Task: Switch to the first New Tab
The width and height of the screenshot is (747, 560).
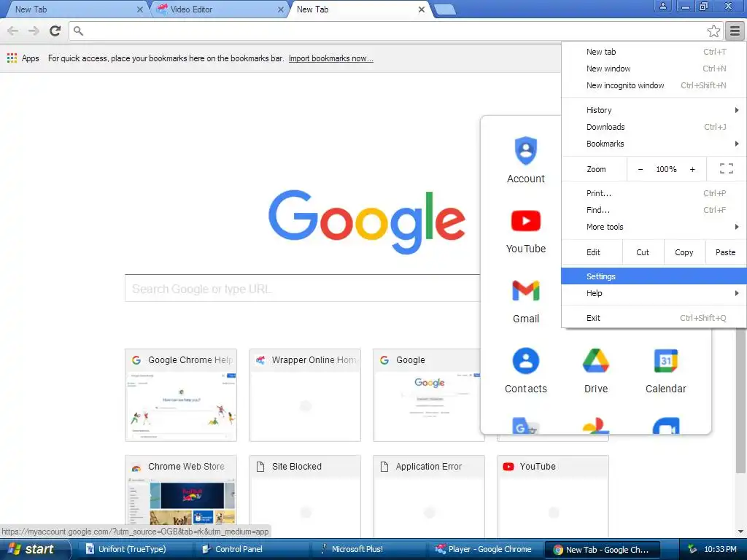Action: coord(79,9)
